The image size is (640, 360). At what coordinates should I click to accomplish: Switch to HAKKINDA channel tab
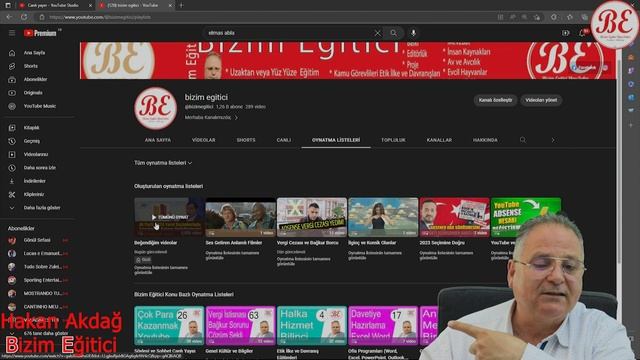coord(485,140)
